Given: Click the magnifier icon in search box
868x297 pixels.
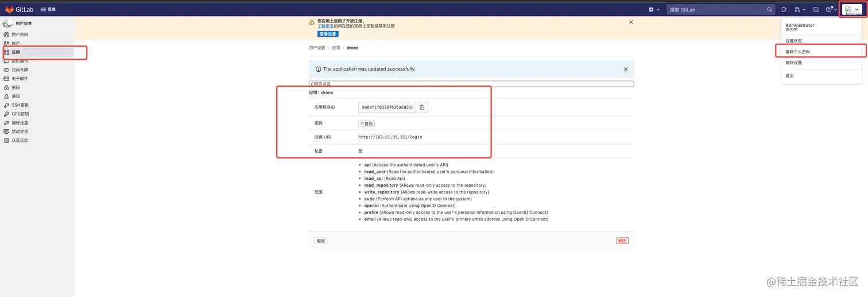Looking at the screenshot, I should tap(770, 9).
